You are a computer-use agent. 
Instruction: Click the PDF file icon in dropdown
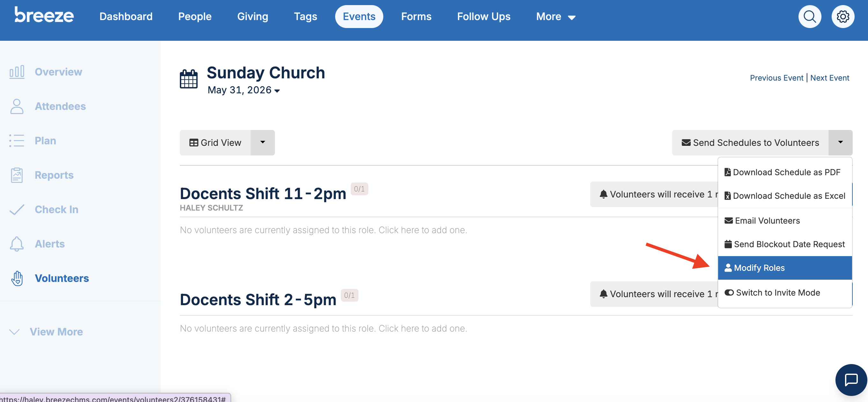pos(727,172)
